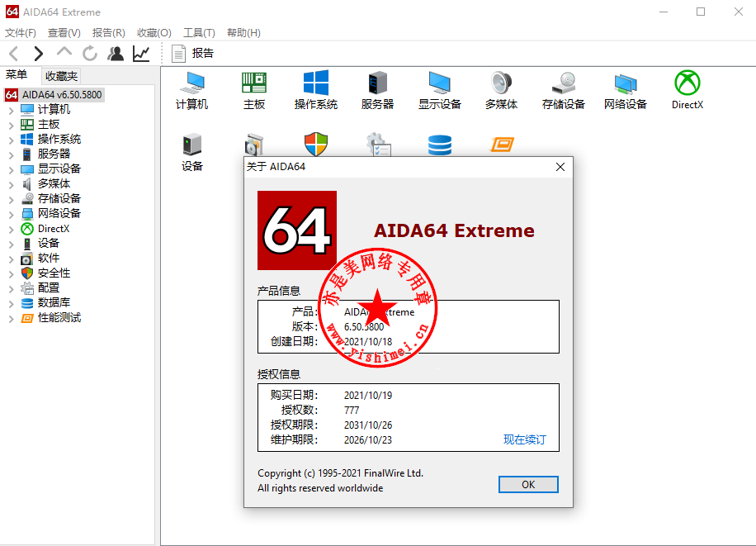
Task: Open the 工具(T) menu
Action: [x=199, y=33]
